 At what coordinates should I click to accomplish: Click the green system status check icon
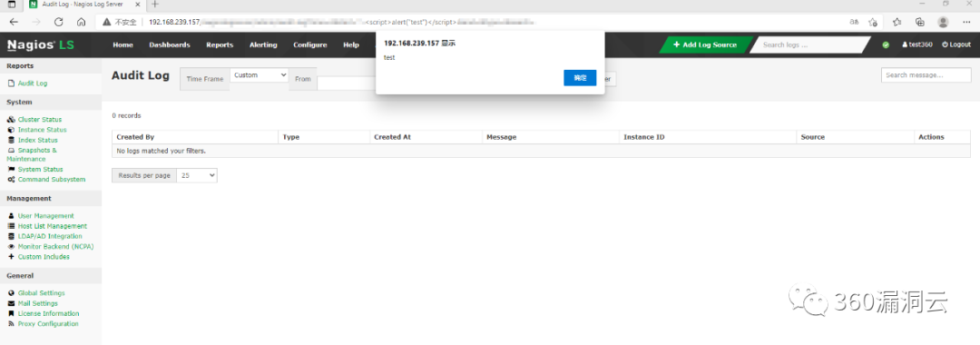[x=886, y=45]
